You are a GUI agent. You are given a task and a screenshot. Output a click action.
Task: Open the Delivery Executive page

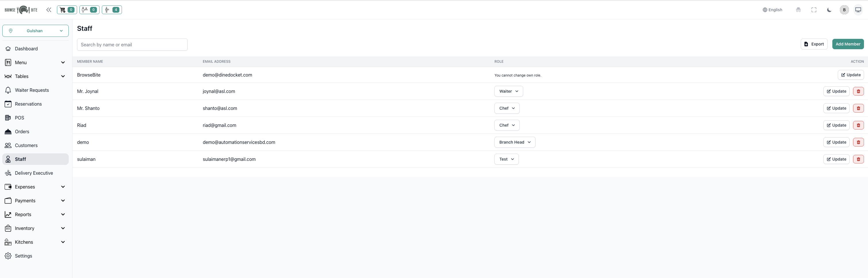click(34, 173)
